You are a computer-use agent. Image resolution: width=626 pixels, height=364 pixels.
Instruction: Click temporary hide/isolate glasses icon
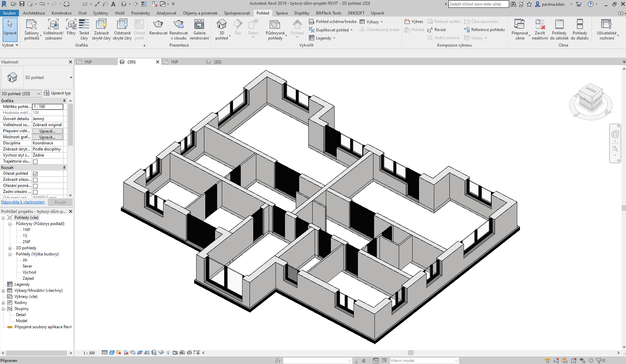(x=161, y=353)
